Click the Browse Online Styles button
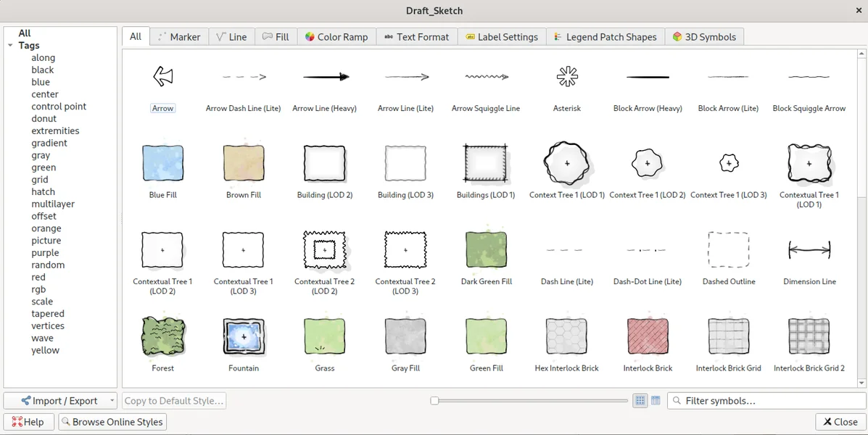The width and height of the screenshot is (868, 435). [112, 422]
